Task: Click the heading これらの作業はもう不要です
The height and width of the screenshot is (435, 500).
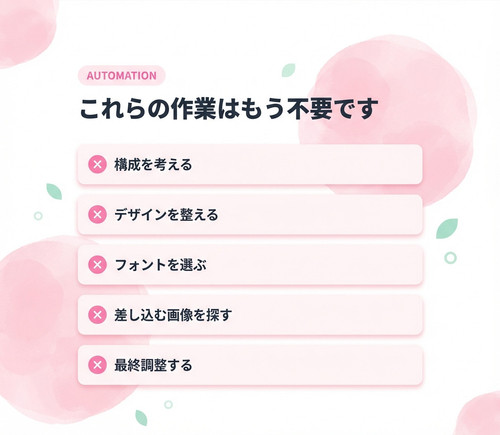Action: (229, 109)
